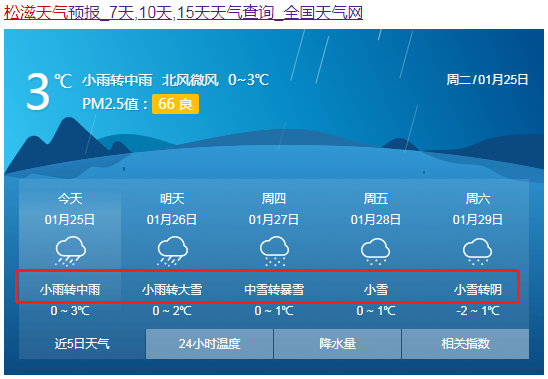548x379 pixels.
Task: Click the 01月25日 date in forecast column
Action: pos(70,220)
